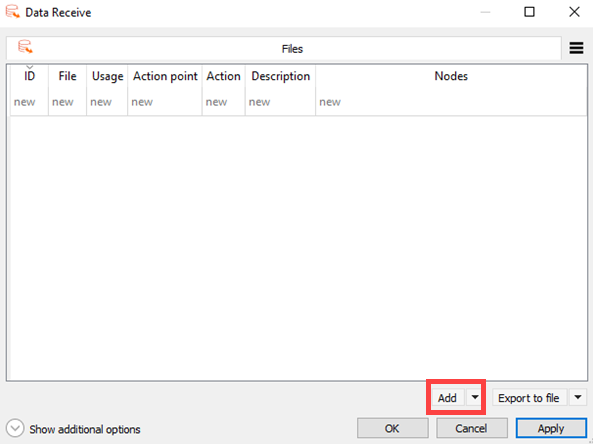Click the Description column header
Image resolution: width=593 pixels, height=444 pixels.
(x=281, y=76)
